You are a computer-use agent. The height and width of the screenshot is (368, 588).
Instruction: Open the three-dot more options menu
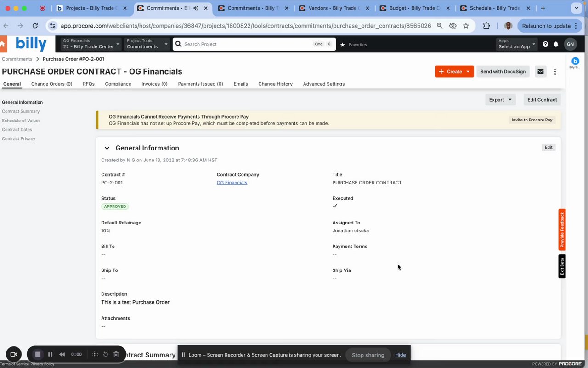(555, 71)
